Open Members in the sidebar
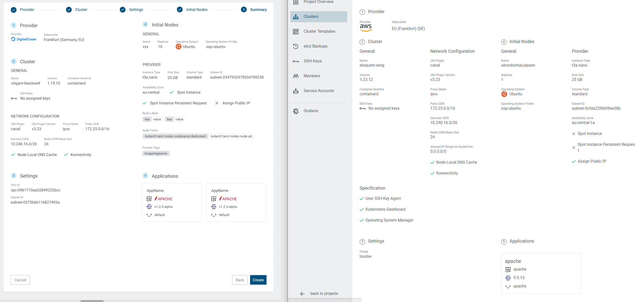 (319, 76)
